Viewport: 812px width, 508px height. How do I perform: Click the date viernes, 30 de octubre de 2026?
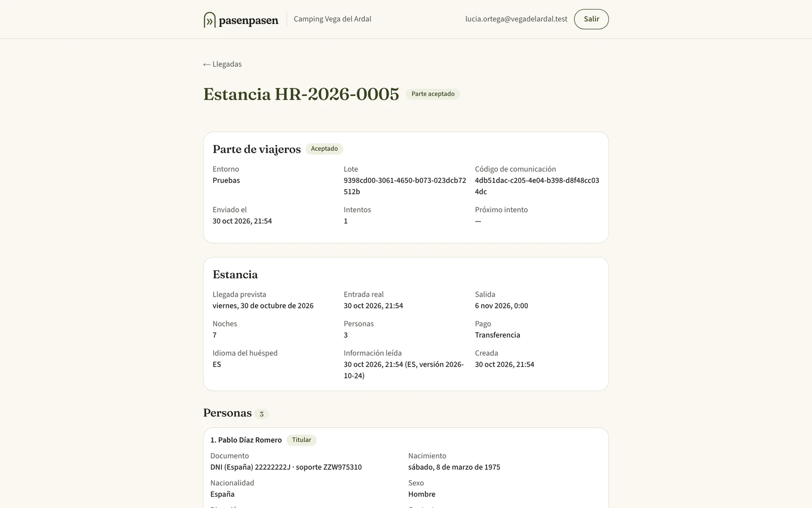[263, 306]
